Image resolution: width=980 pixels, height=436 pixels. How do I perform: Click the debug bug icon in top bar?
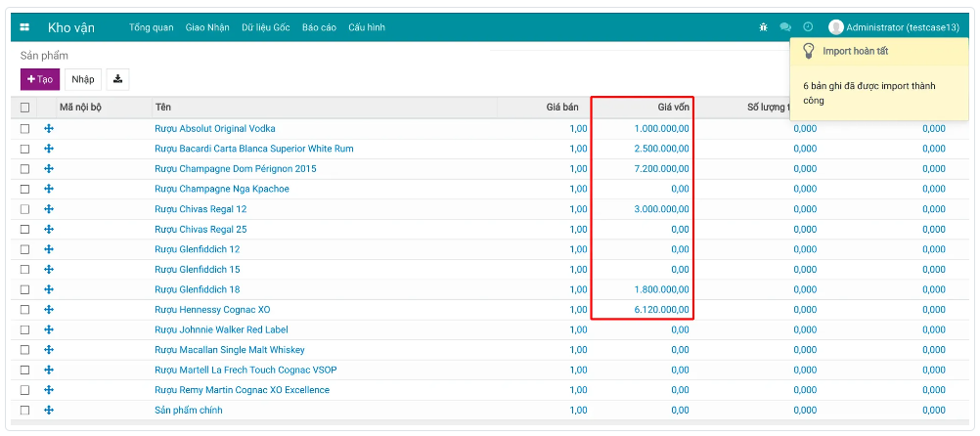point(763,27)
